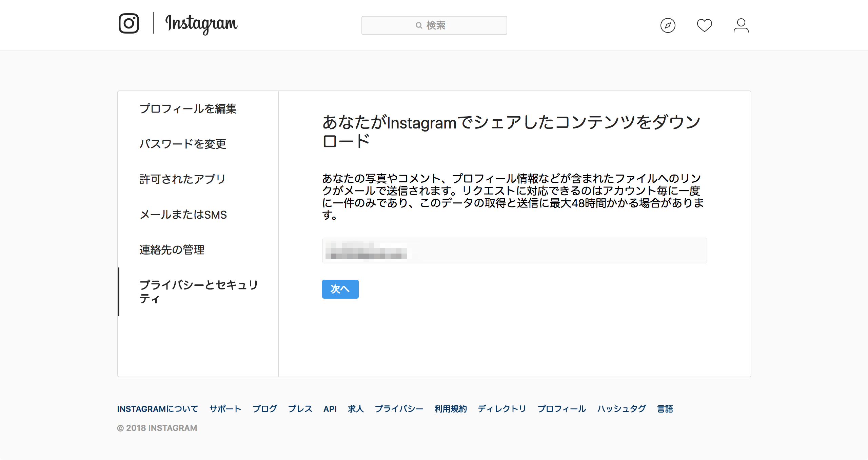Screen dimensions: 868x460
Task: Open サポート footer link
Action: [x=225, y=409]
